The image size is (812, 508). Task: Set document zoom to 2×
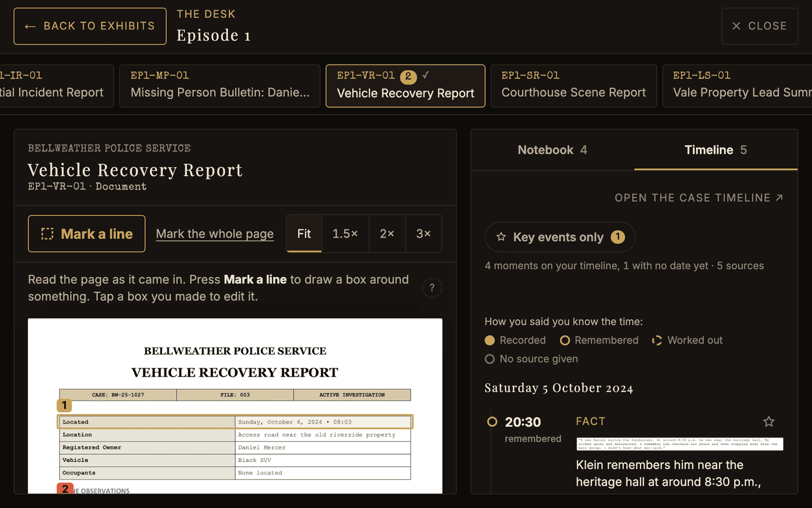pyautogui.click(x=387, y=234)
